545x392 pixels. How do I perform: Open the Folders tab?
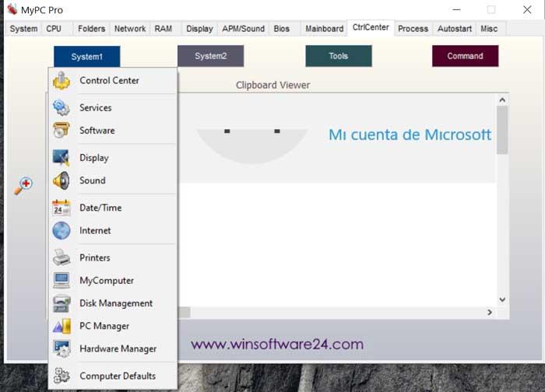pos(91,29)
